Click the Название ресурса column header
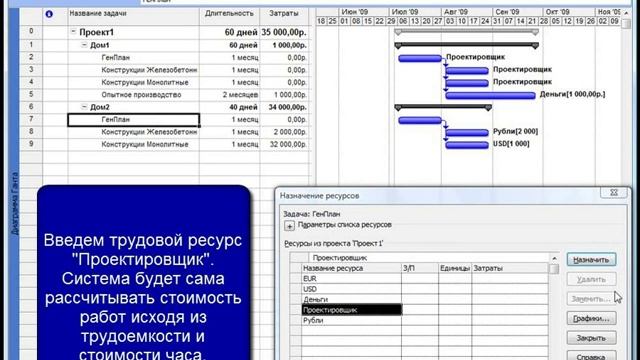 click(351, 268)
